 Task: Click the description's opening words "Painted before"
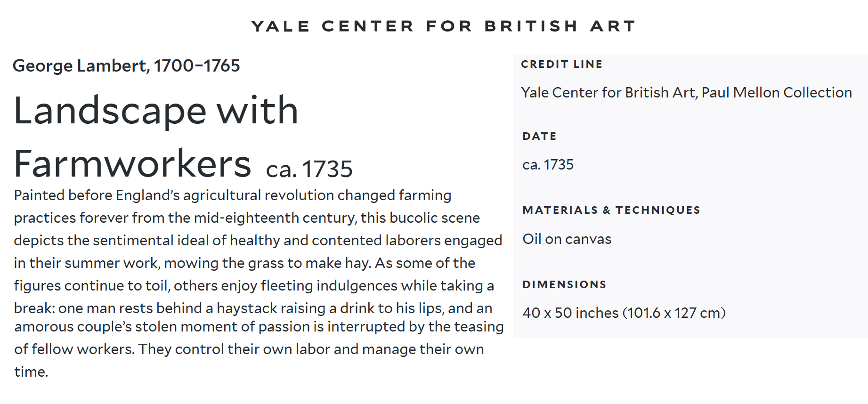point(63,195)
